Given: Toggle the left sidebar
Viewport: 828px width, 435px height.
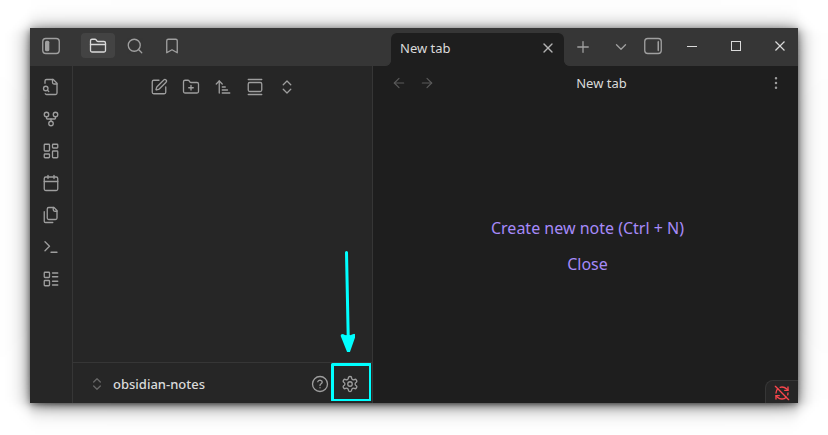Looking at the screenshot, I should (51, 46).
